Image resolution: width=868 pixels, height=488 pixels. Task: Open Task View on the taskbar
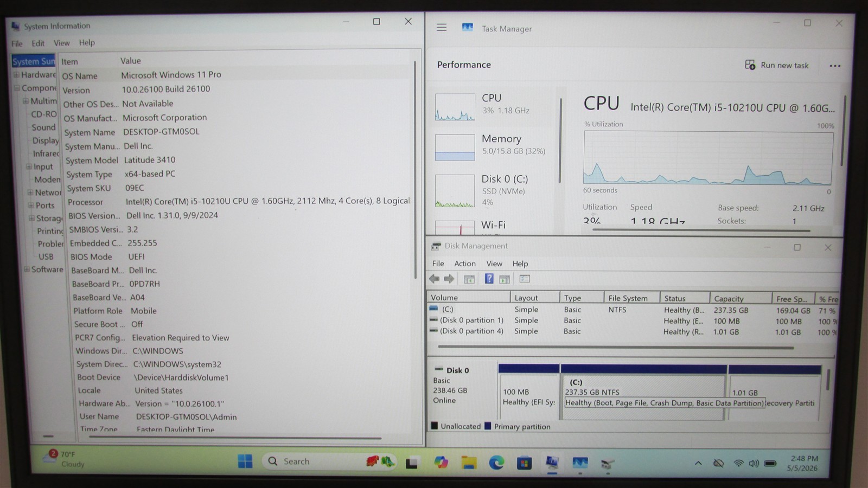point(412,463)
